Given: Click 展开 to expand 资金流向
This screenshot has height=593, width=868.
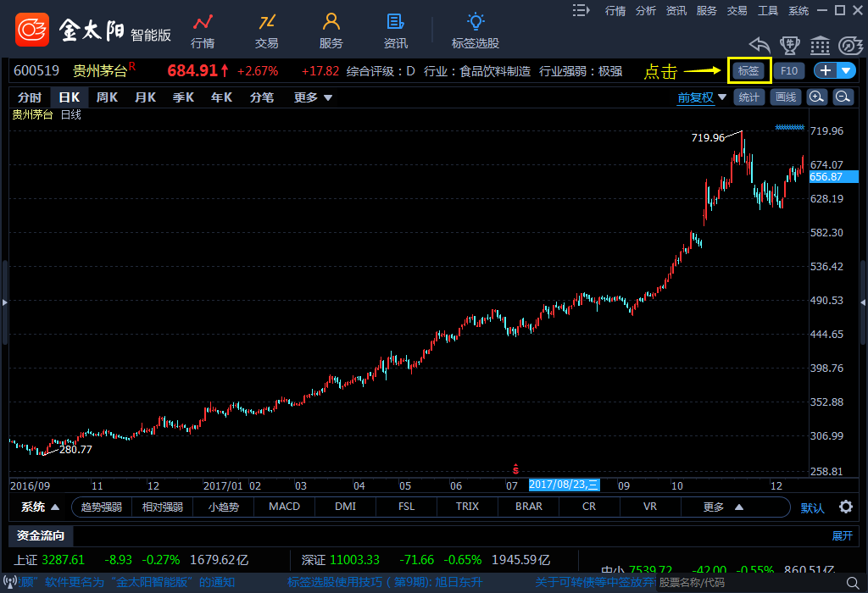Looking at the screenshot, I should tap(842, 535).
